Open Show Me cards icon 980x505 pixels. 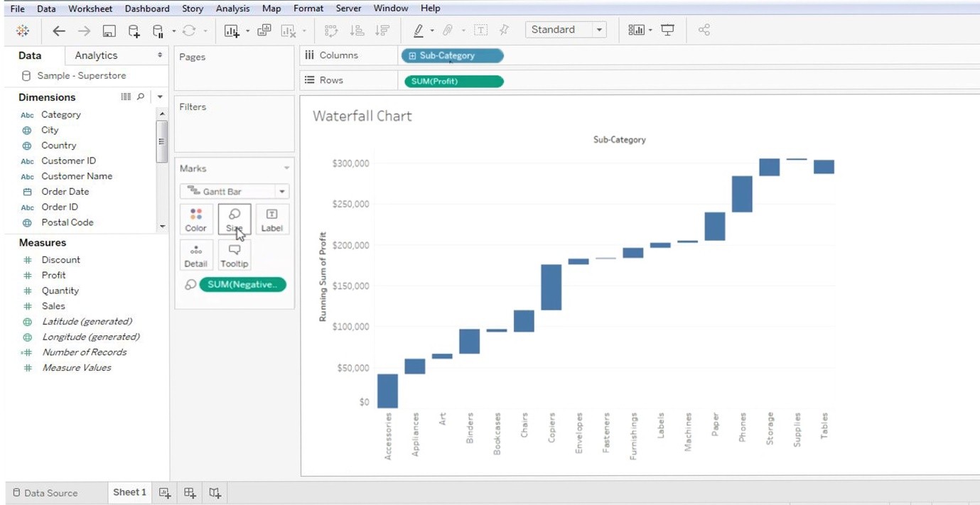tap(636, 31)
